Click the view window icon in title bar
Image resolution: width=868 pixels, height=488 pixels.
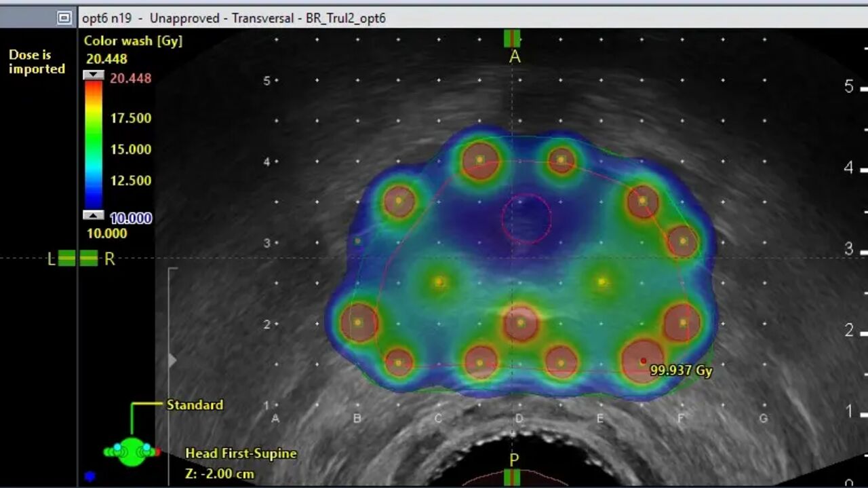(64, 18)
